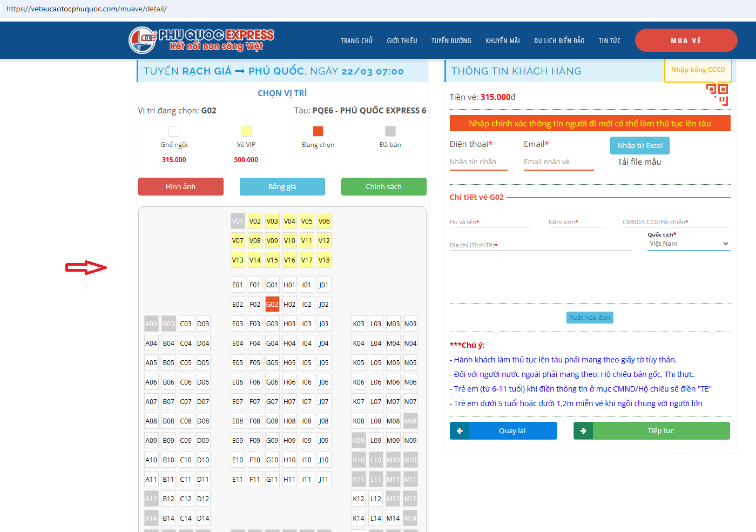
Task: Open the Tải file mẫu link
Action: click(x=639, y=162)
